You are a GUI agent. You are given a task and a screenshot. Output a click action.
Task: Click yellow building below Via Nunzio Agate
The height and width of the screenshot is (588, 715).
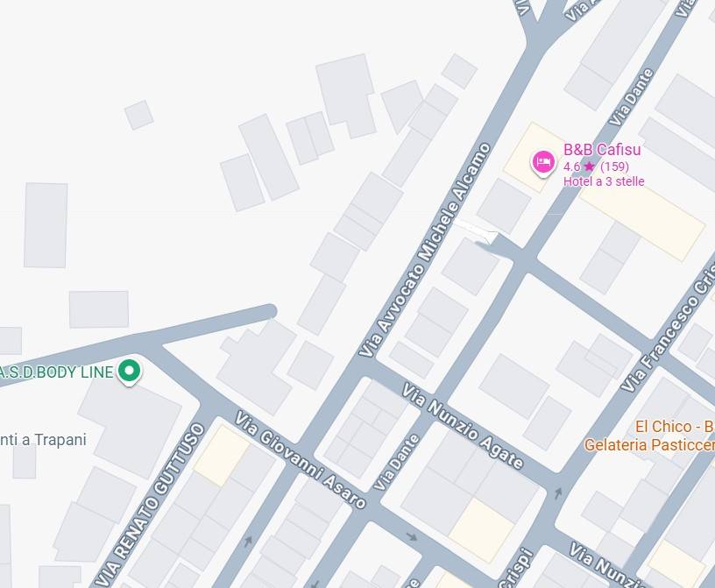tap(482, 530)
